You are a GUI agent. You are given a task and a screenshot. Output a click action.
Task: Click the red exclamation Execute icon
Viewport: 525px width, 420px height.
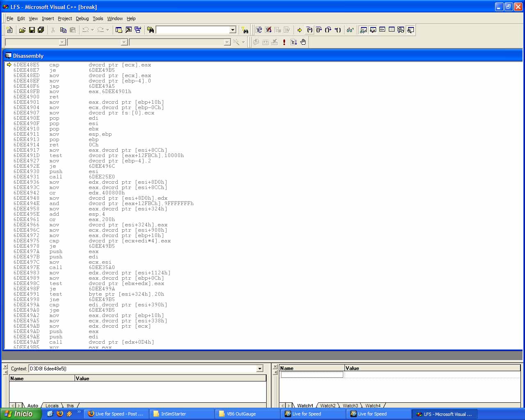click(284, 42)
